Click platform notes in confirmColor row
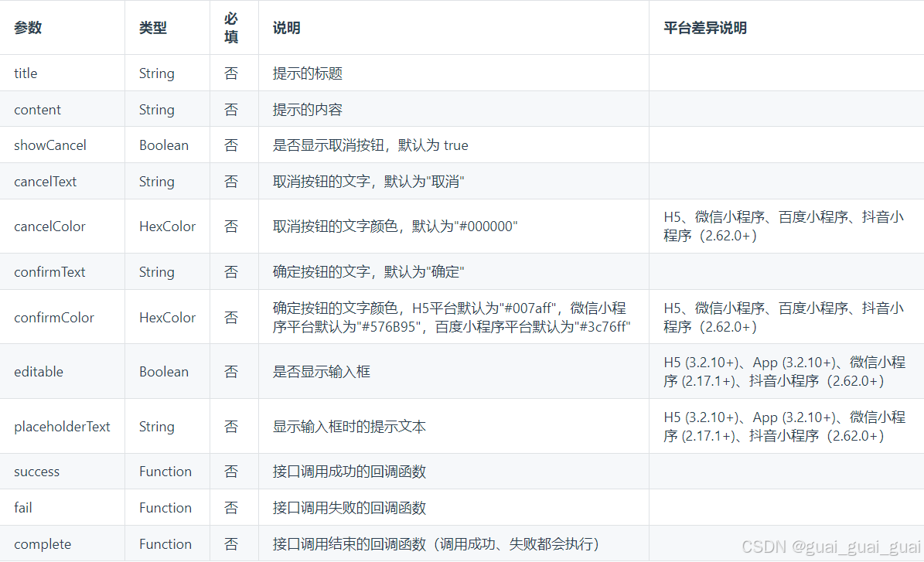 click(x=784, y=318)
